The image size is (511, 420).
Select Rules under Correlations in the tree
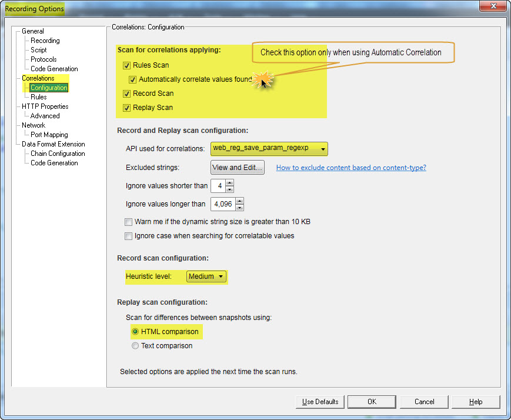(39, 97)
